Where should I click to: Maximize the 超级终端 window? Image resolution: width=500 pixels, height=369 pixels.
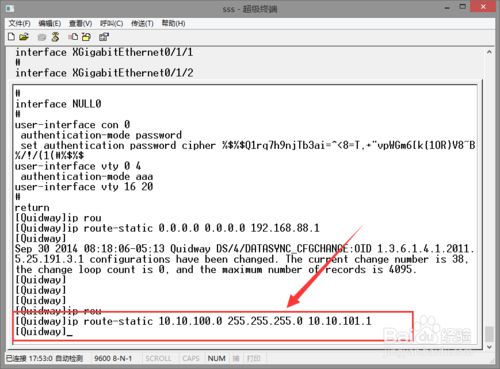463,7
